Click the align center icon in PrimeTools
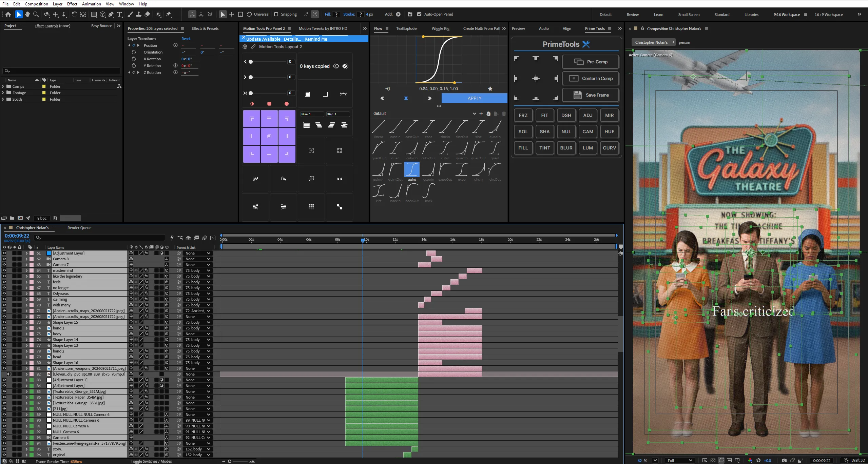 536,79
